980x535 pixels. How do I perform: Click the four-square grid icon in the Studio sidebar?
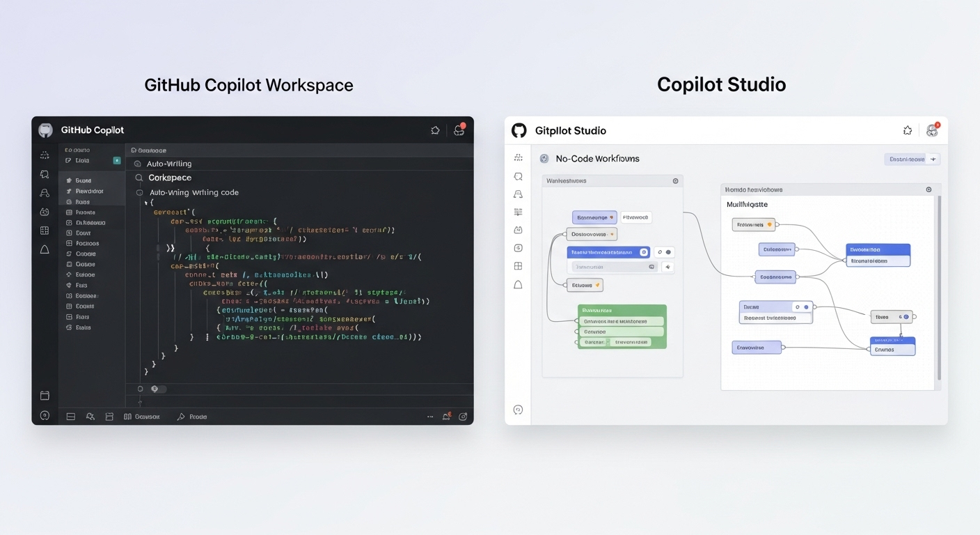coord(518,266)
